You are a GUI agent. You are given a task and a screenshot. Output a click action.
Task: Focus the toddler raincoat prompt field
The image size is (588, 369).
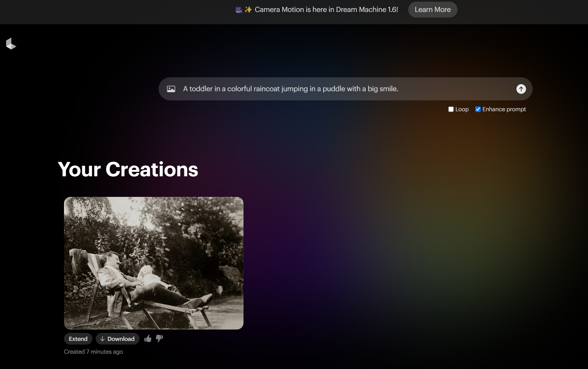(x=291, y=89)
